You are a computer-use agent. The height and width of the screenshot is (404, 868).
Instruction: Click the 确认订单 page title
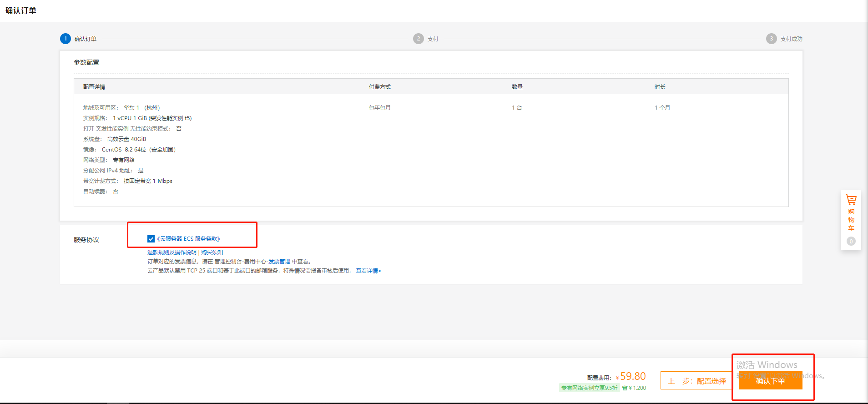[21, 10]
